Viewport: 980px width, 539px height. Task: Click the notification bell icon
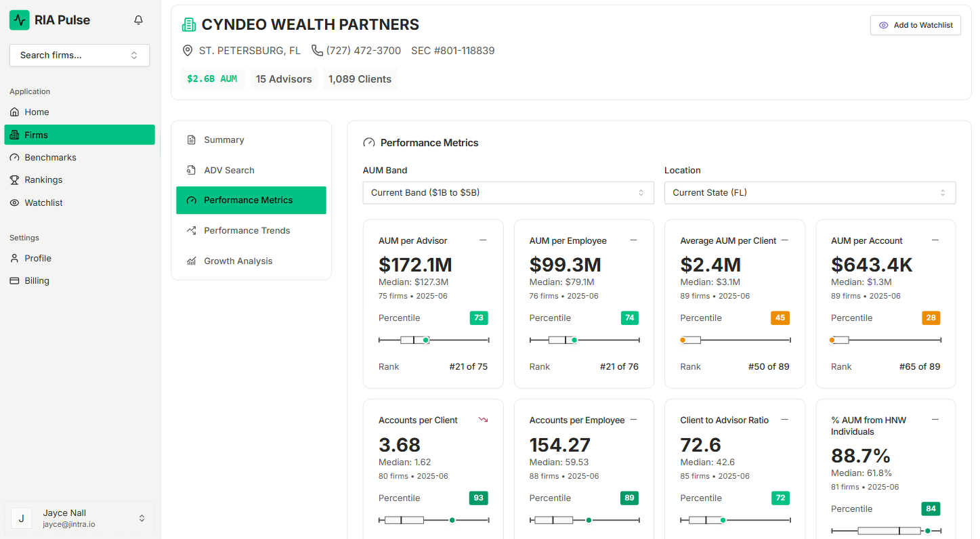tap(139, 20)
